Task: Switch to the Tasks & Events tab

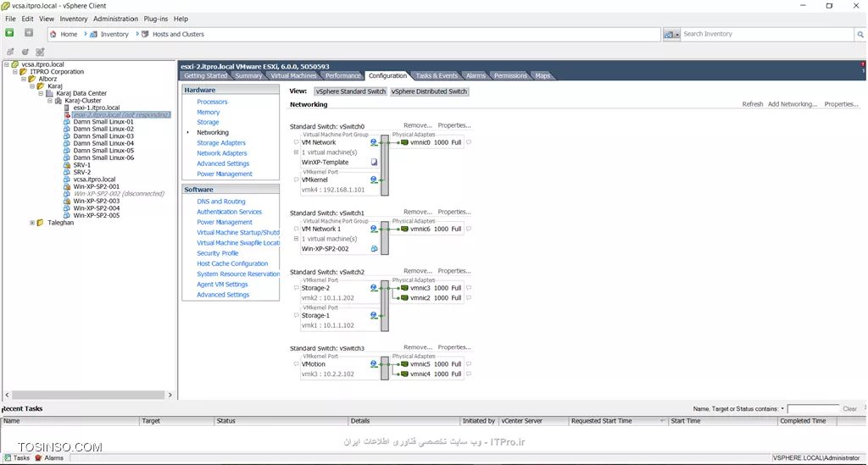Action: click(437, 75)
